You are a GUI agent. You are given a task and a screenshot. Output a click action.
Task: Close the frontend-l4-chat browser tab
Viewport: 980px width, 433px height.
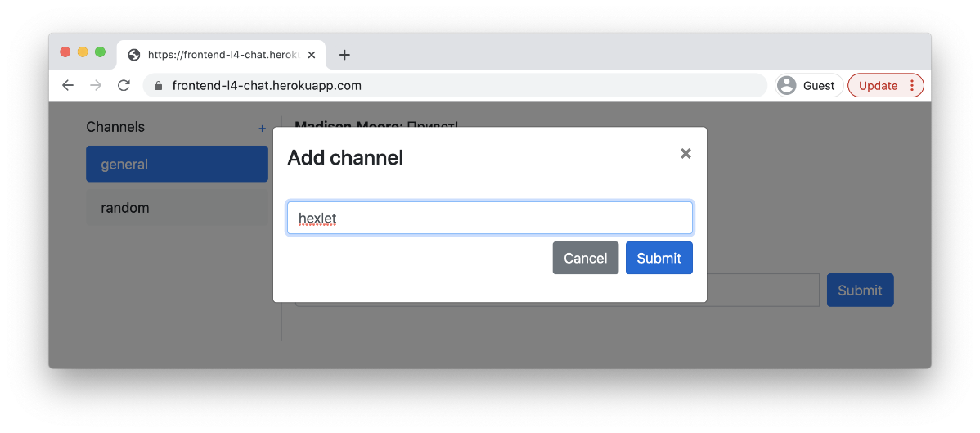coord(312,55)
